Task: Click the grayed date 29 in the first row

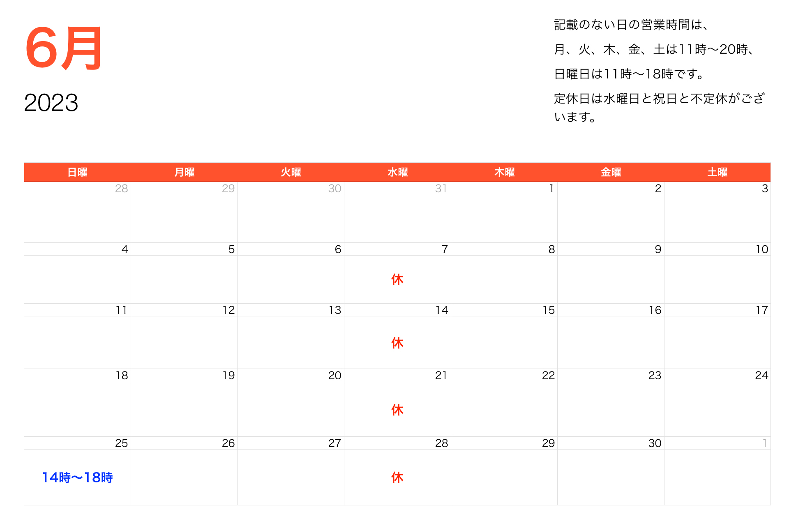Action: (x=228, y=189)
